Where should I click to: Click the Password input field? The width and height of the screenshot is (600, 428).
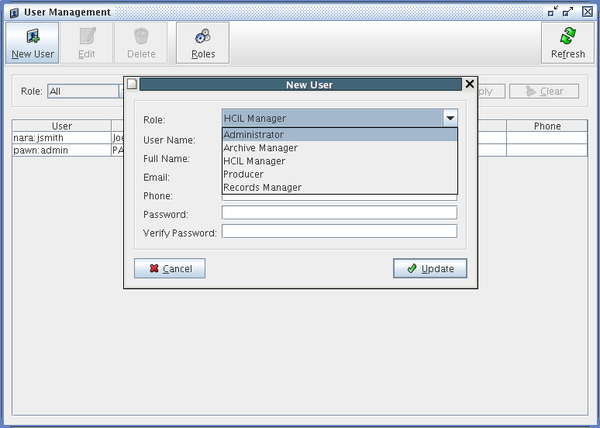click(x=339, y=213)
